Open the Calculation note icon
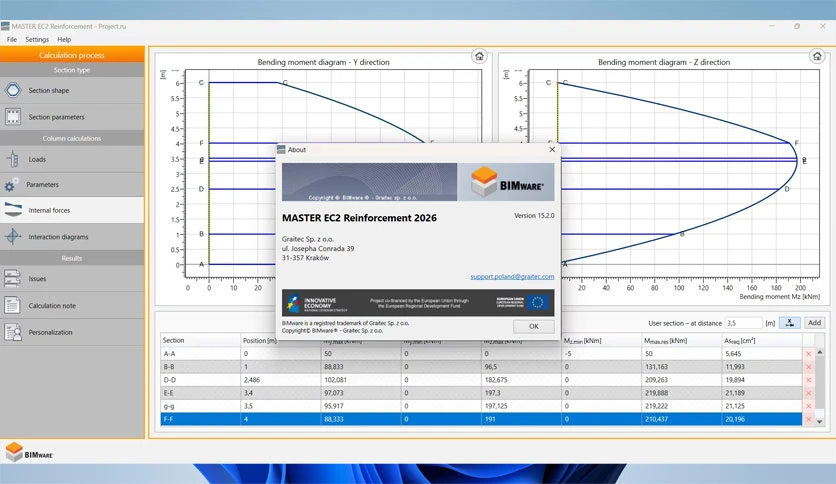The height and width of the screenshot is (484, 836). 12,305
